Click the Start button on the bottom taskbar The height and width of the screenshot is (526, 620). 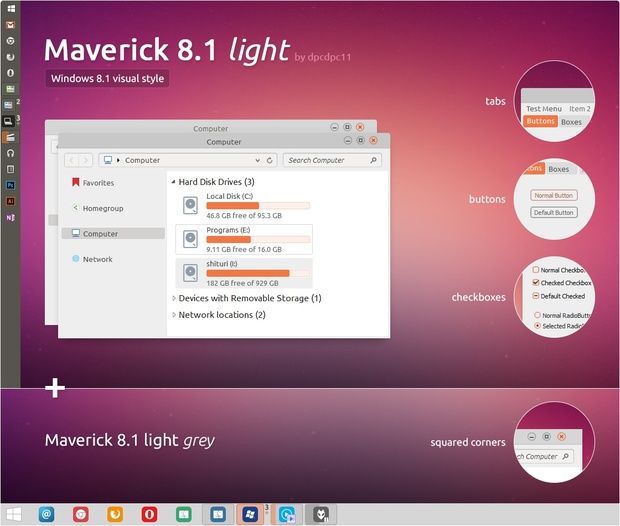(x=14, y=514)
